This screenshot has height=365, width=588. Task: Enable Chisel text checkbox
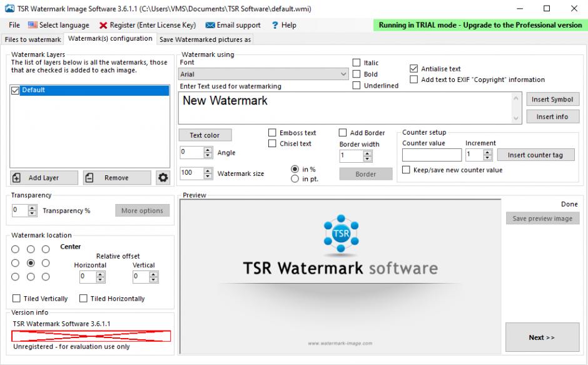point(272,143)
